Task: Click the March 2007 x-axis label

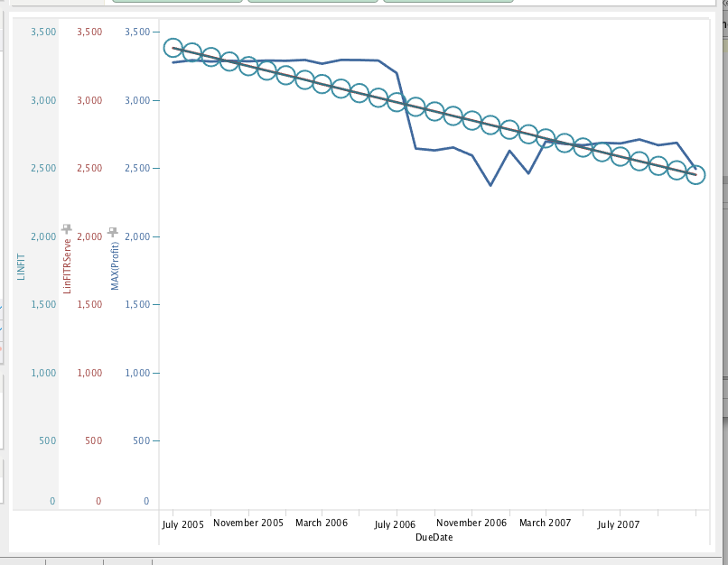Action: coord(545,523)
